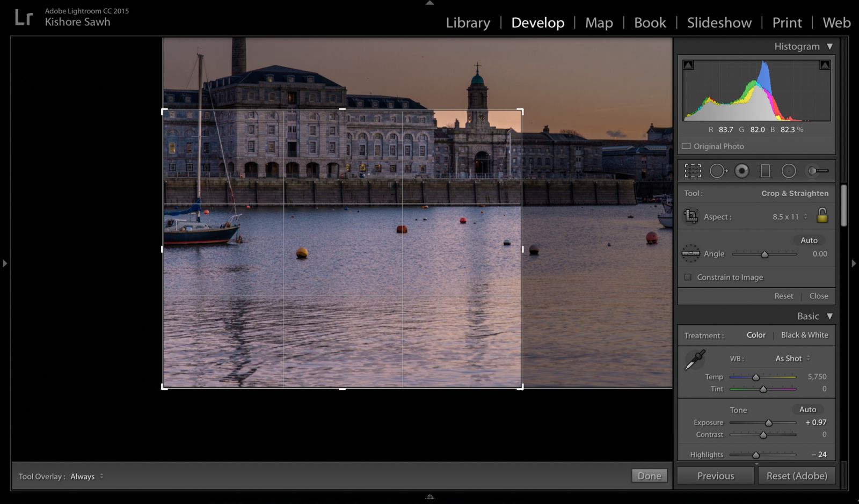This screenshot has height=504, width=859.
Task: Click the Angle slider handle
Action: click(765, 254)
